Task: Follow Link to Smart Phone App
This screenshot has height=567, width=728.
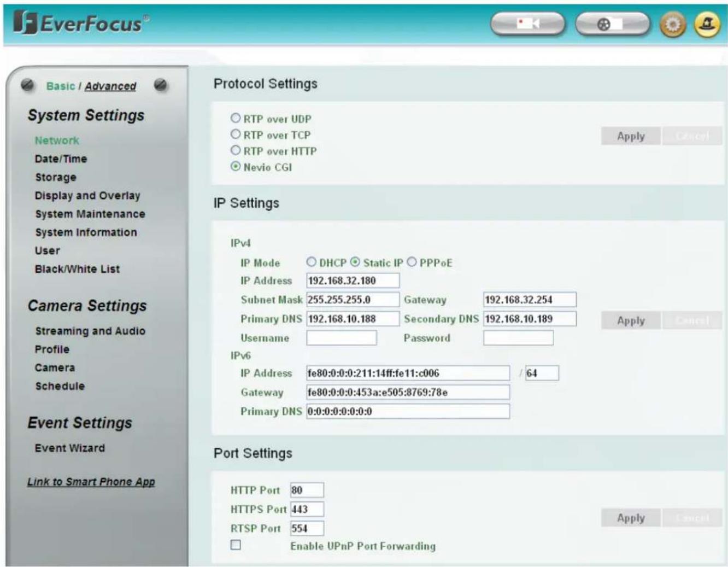Action: 91,482
